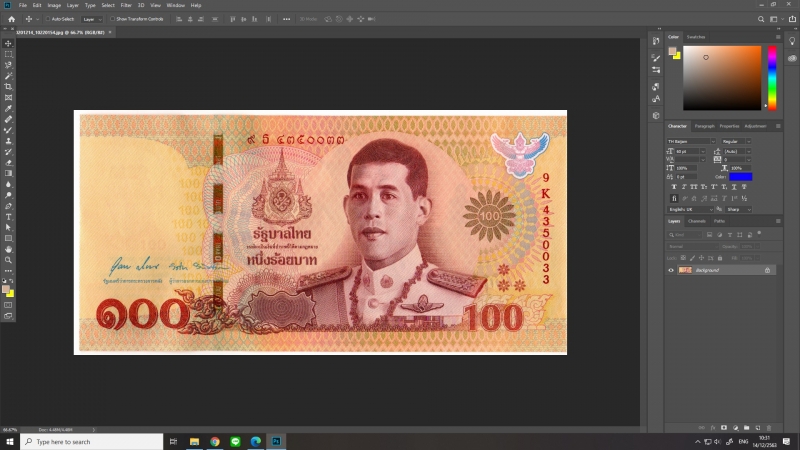Screen dimensions: 800x450
Task: Click the hue spectrum slider
Action: [x=772, y=78]
